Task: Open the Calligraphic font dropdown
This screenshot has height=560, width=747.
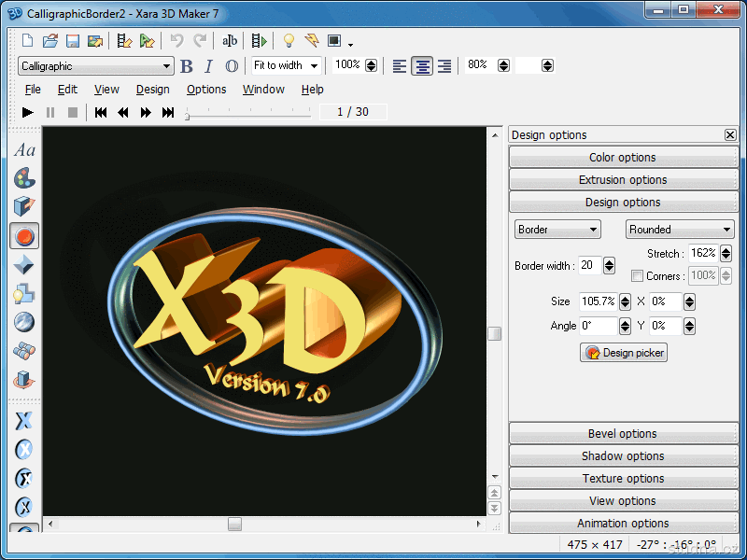Action: (x=96, y=66)
